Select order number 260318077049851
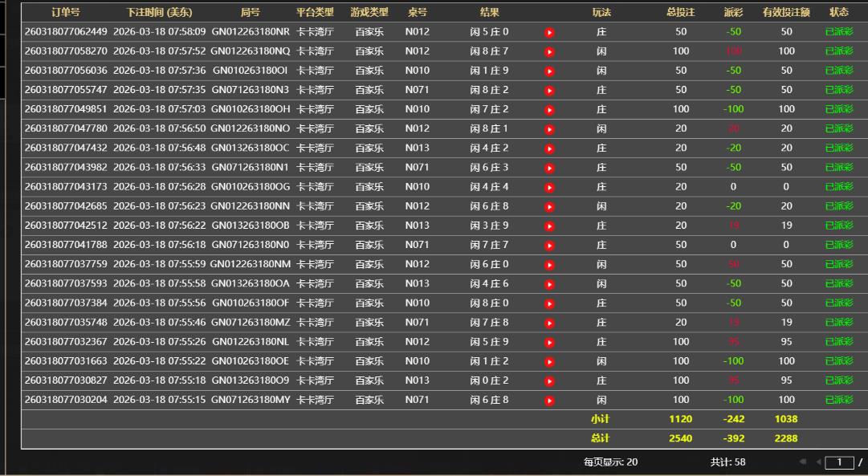 pyautogui.click(x=66, y=109)
